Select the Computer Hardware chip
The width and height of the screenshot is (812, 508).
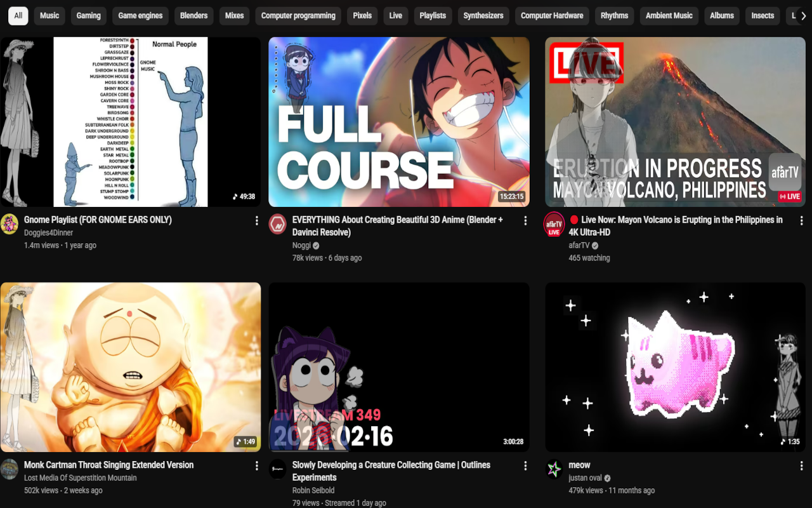pyautogui.click(x=552, y=16)
